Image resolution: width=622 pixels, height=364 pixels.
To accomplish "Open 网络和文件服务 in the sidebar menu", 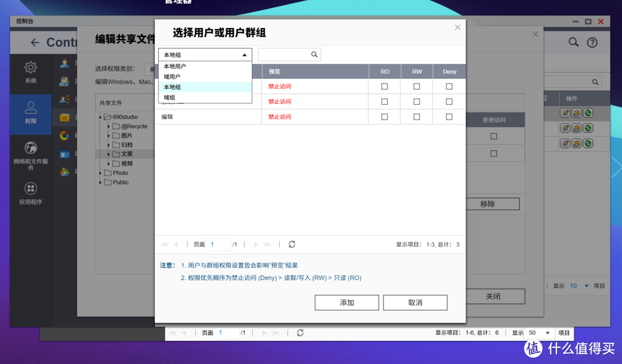I will click(x=31, y=156).
